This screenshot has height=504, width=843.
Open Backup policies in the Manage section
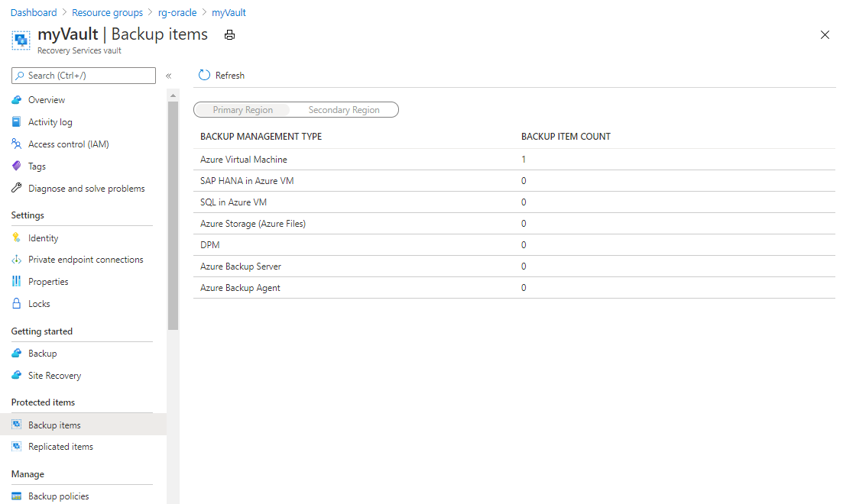coord(58,496)
